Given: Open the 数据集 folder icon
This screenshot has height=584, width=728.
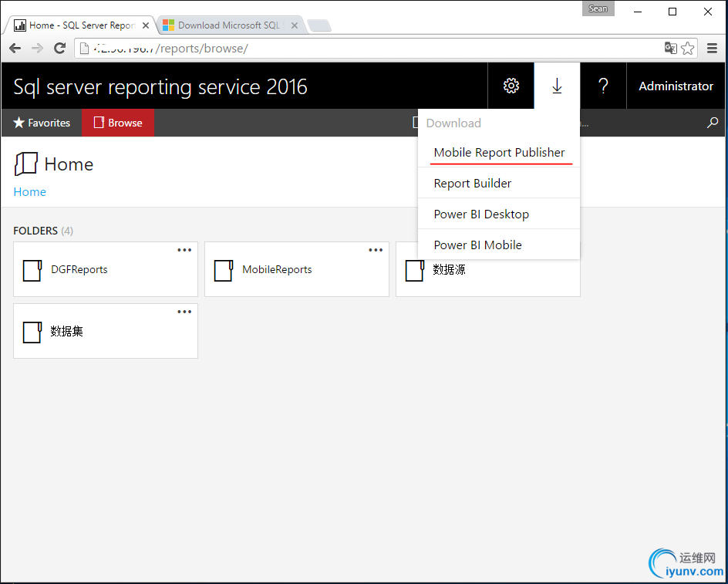Looking at the screenshot, I should [x=32, y=333].
